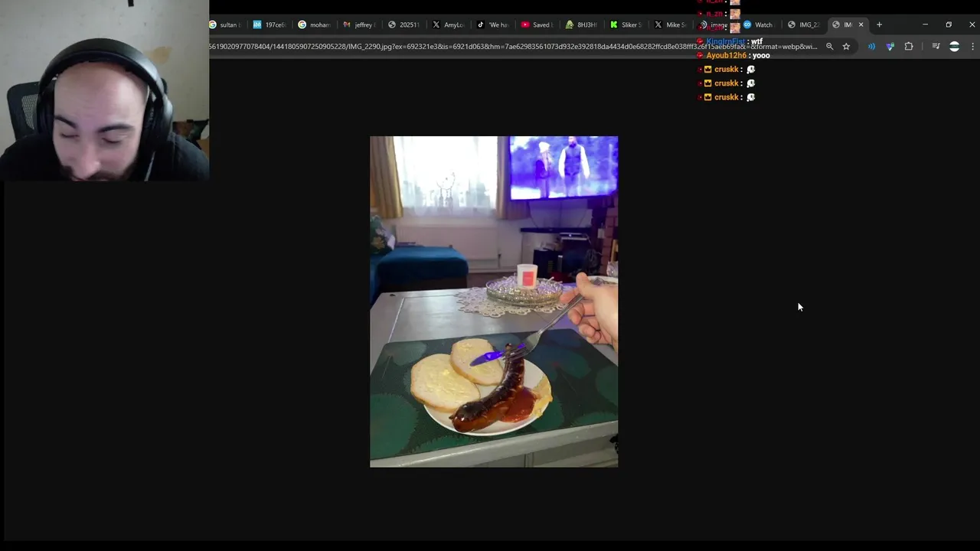Screen dimensions: 980x551
Task: Click the blue audio extension icon
Action: [x=871, y=47]
